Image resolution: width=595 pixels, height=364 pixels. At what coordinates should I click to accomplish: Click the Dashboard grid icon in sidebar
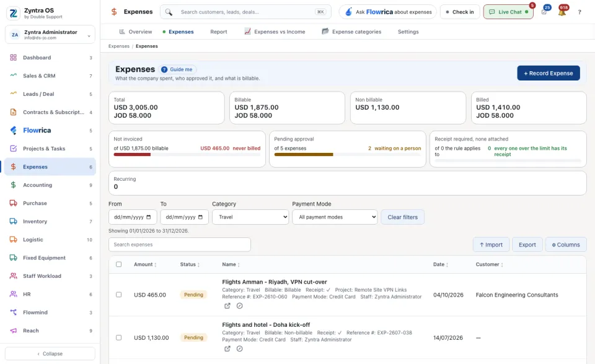[13, 58]
